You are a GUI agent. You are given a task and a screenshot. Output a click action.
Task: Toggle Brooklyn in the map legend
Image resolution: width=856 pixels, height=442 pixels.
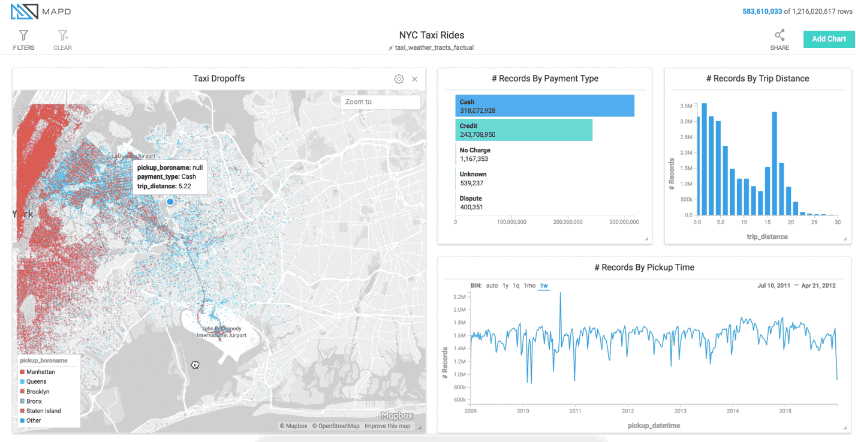point(34,392)
